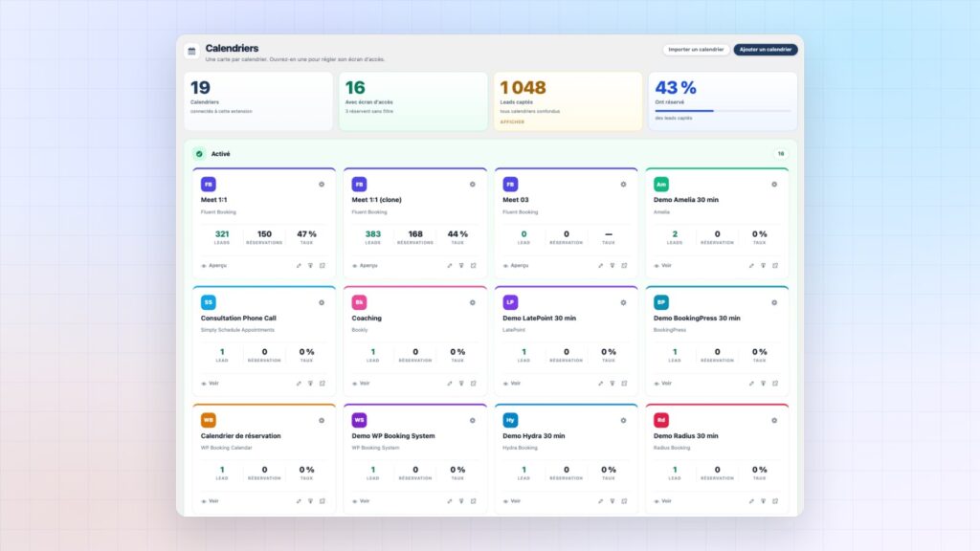Click Voir on the Coaching card
Viewport: 980px width, 551px height.
pos(361,384)
